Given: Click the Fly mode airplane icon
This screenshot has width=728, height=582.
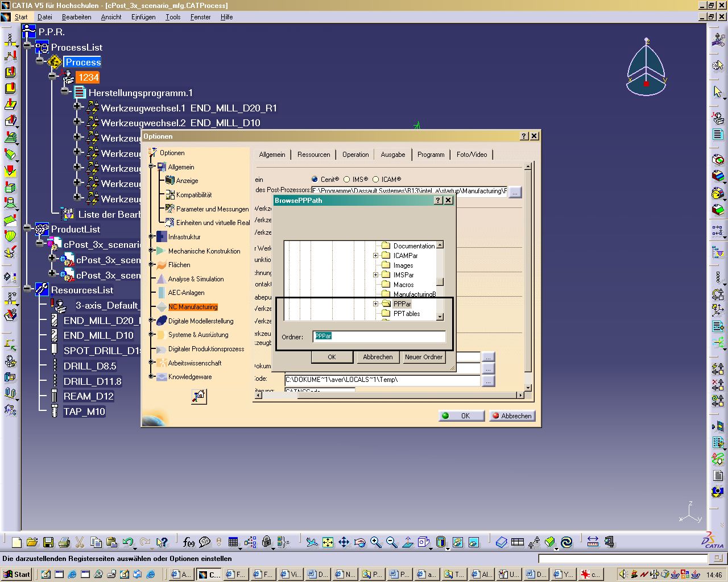Looking at the screenshot, I should [x=312, y=542].
